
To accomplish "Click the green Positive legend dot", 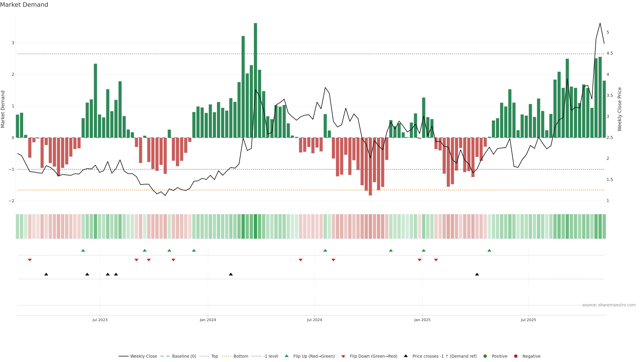I will [x=485, y=356].
